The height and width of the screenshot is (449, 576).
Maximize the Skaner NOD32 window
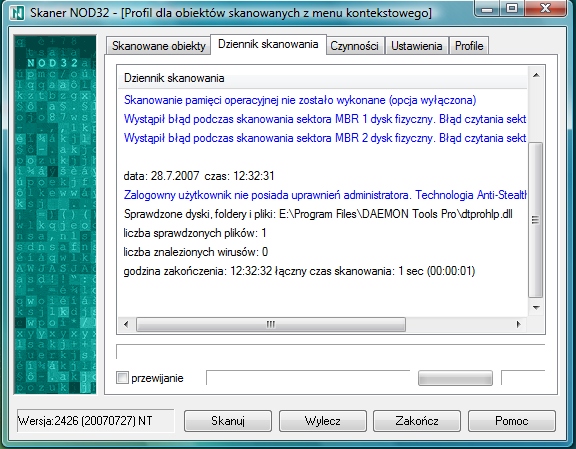point(512,8)
